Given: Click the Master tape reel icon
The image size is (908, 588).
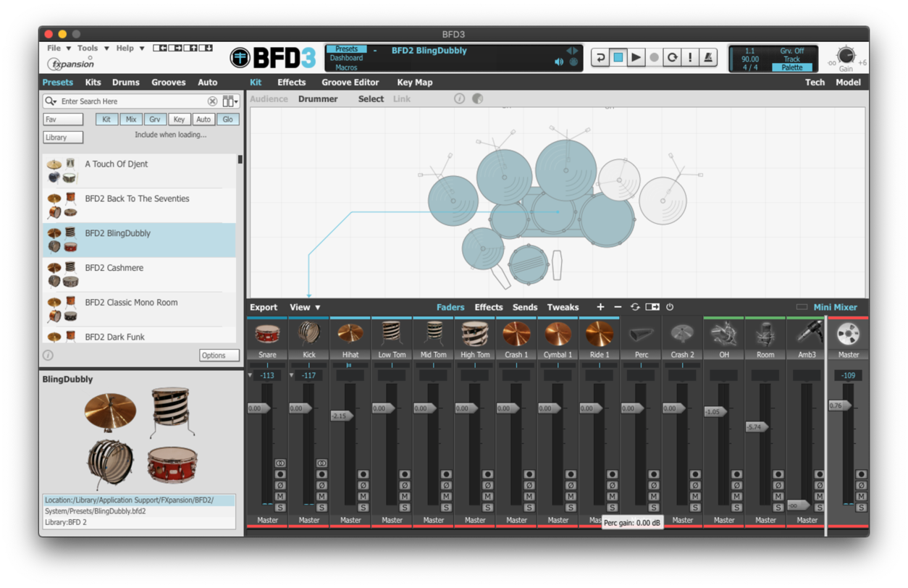Looking at the screenshot, I should click(x=848, y=334).
